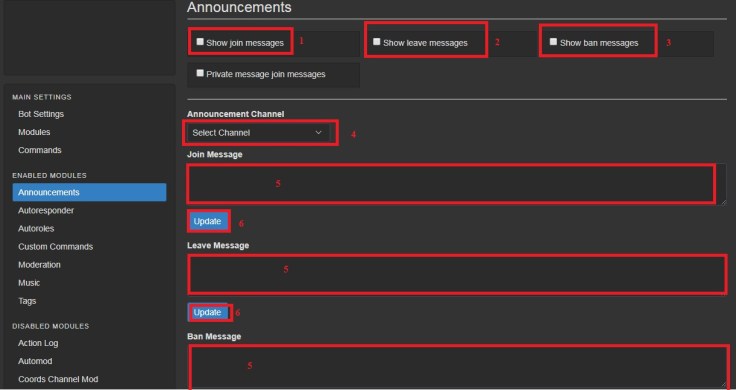Open the Autoroles module
The height and width of the screenshot is (390, 736).
click(x=36, y=229)
